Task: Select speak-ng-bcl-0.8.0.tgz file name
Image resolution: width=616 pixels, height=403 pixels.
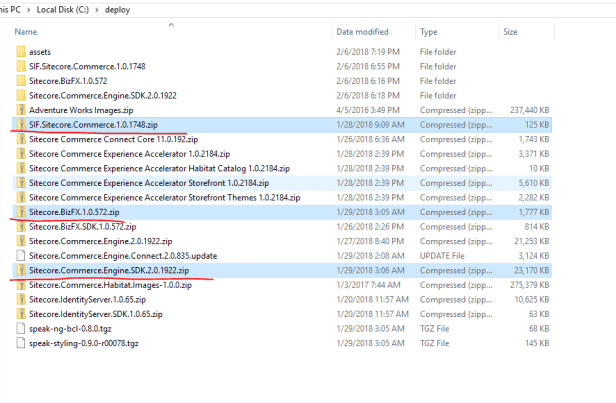Action: [70, 328]
